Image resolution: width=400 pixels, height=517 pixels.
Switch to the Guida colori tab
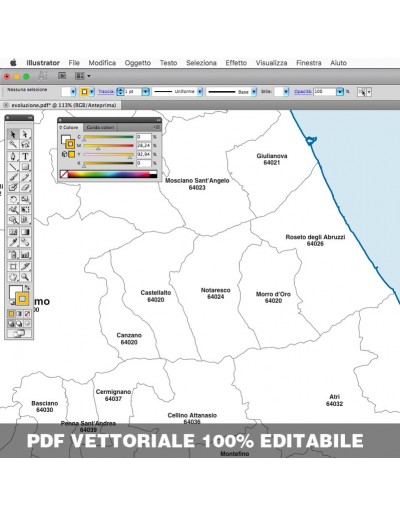[100, 127]
